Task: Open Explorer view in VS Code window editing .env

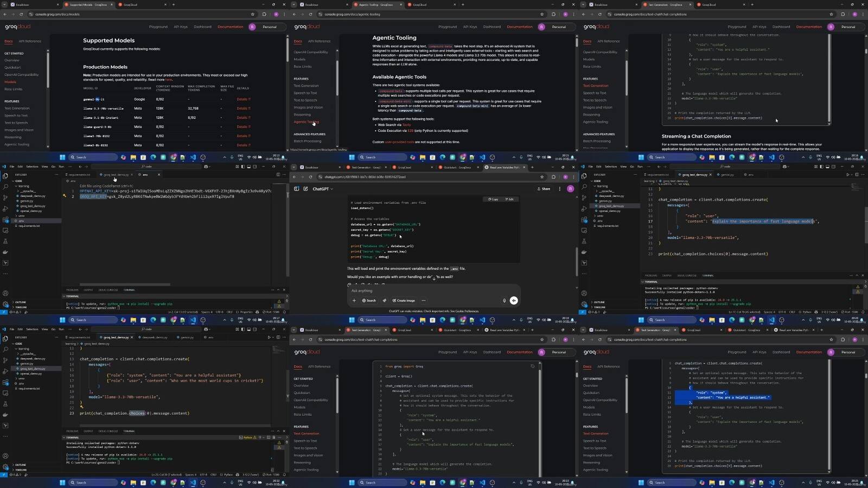Action: coord(5,176)
